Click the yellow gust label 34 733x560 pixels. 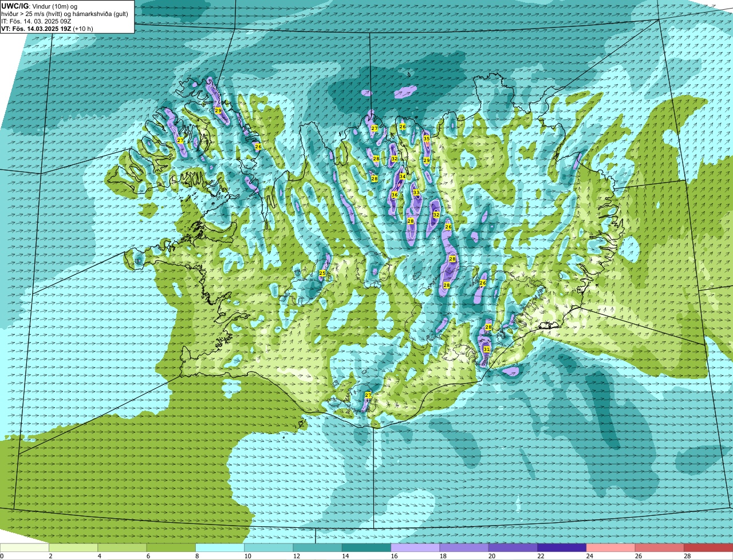tap(403, 176)
